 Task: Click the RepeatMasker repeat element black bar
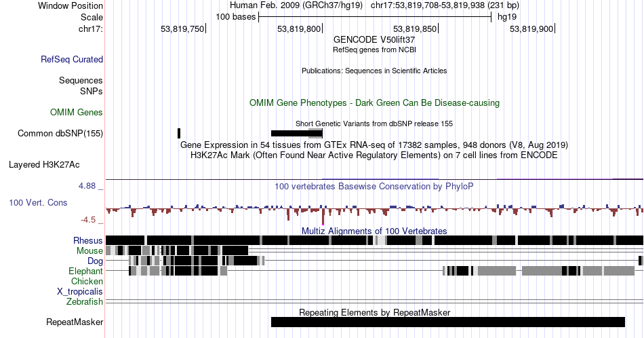click(448, 322)
